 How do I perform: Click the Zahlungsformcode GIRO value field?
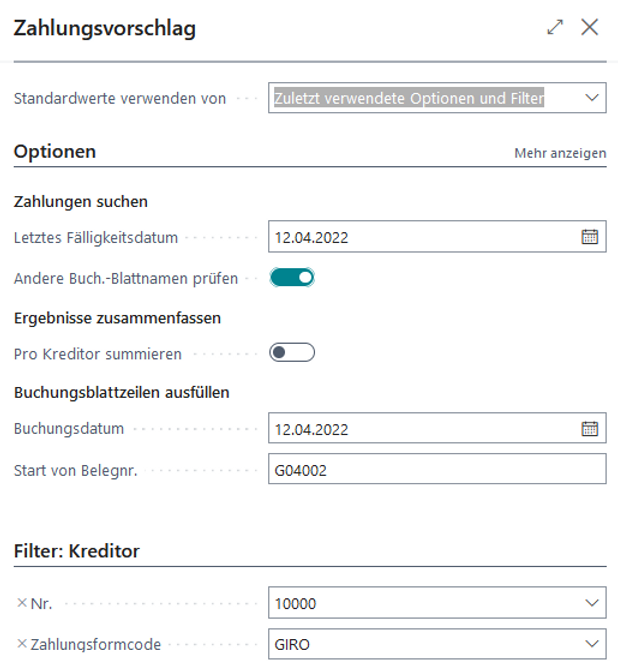tap(420, 644)
